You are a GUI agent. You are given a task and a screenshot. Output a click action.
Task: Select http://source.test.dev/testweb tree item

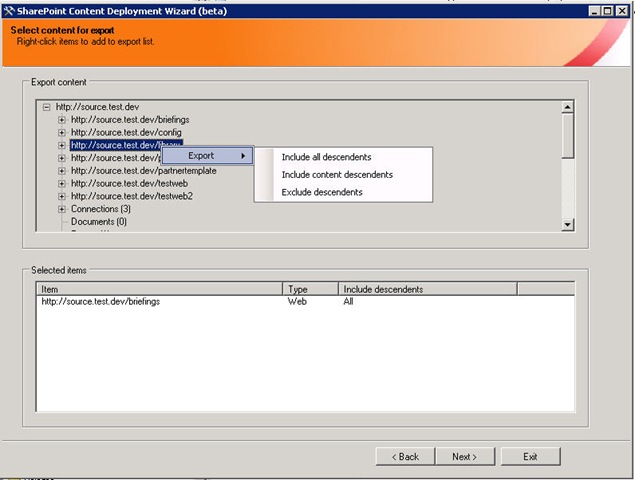point(129,183)
